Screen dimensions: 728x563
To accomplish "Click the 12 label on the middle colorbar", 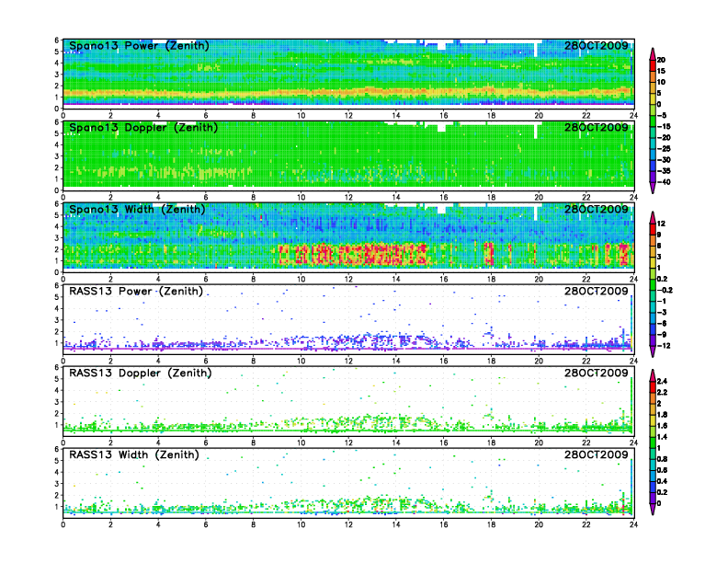I will 661,224.
